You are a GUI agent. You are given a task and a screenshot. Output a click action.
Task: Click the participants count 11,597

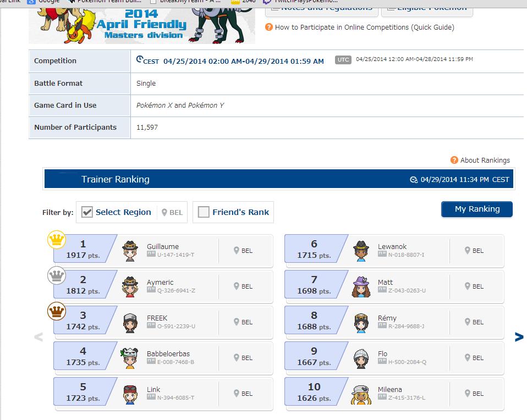(x=147, y=128)
